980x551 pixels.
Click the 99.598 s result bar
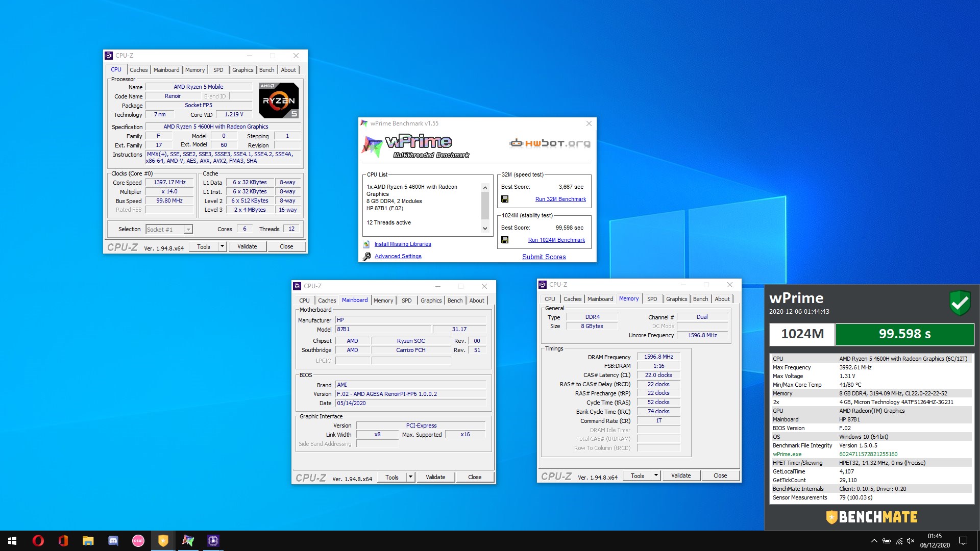click(904, 334)
